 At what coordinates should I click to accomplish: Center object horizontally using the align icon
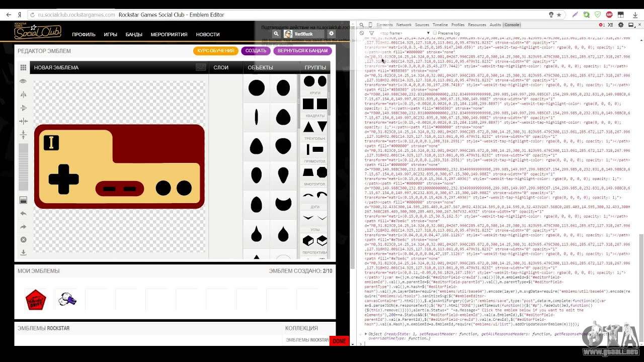click(23, 121)
